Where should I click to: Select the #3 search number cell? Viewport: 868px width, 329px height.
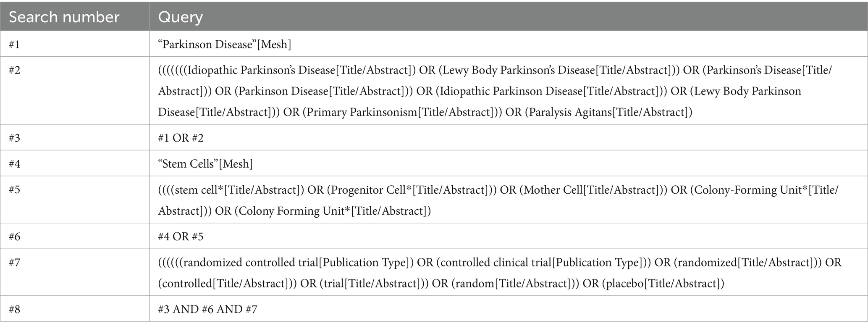pyautogui.click(x=14, y=138)
